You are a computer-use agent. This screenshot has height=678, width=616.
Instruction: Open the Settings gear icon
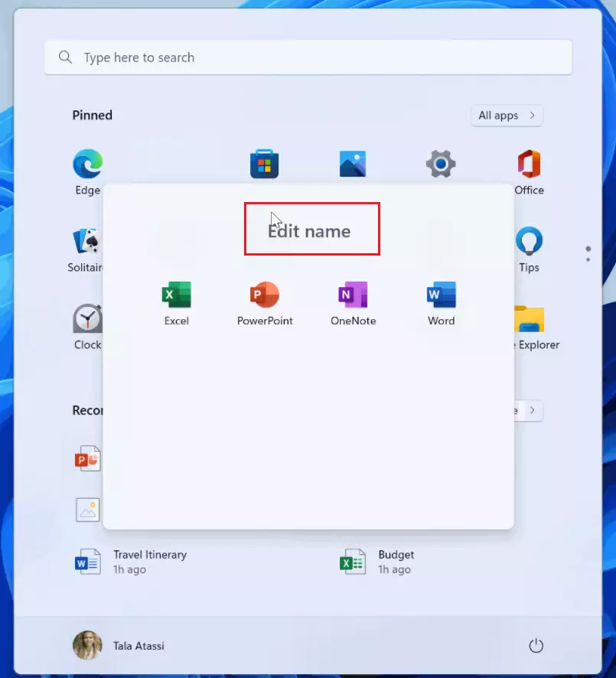pyautogui.click(x=441, y=164)
